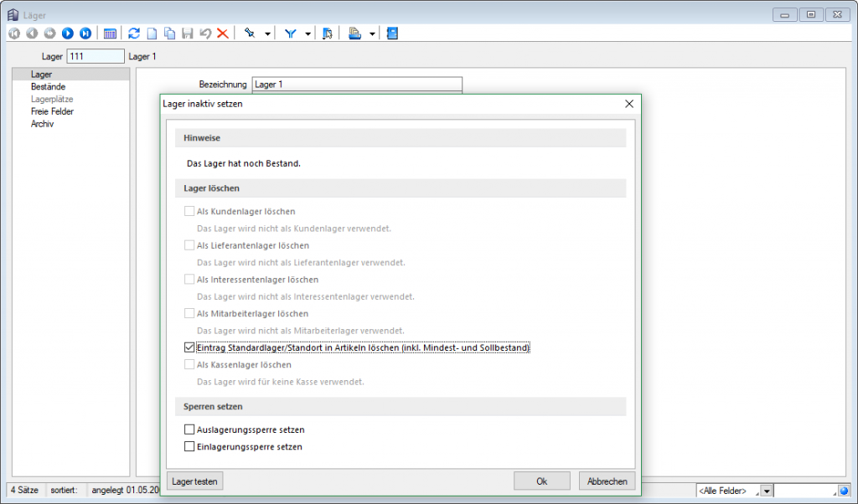Click the Sperren setzen section header
The height and width of the screenshot is (504, 858).
coord(401,406)
